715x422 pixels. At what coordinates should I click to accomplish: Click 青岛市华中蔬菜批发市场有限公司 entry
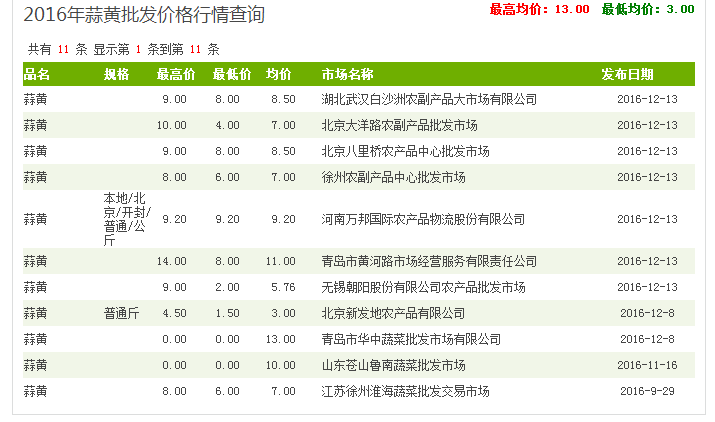[x=411, y=339]
